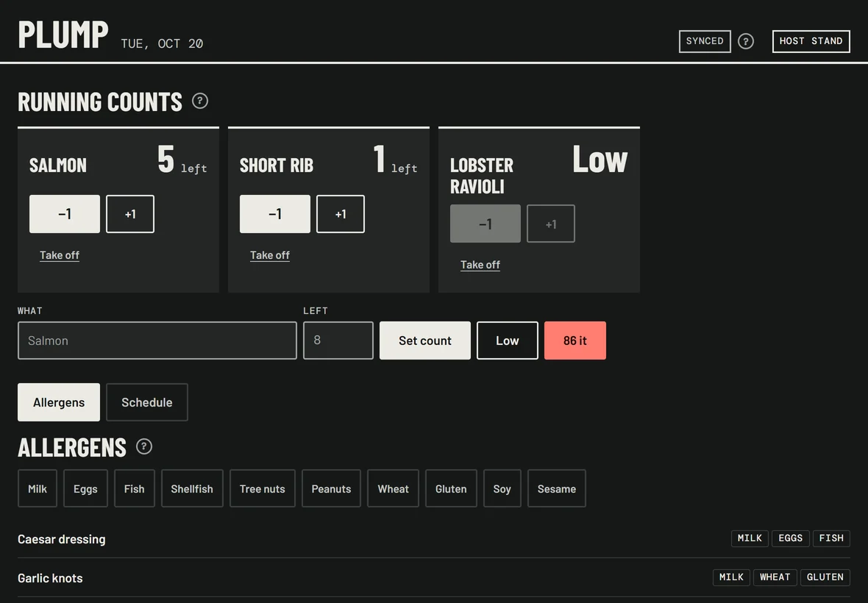Click FISH tag on Caesar dressing row

click(831, 538)
